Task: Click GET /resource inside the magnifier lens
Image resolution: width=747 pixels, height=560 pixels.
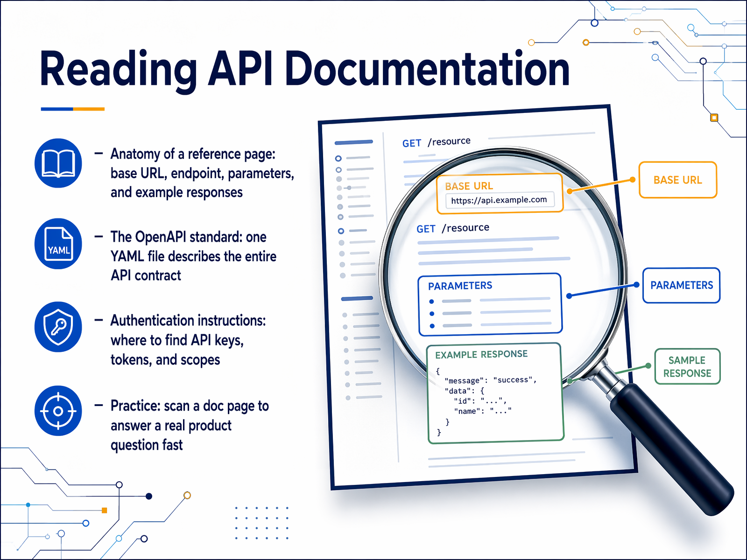Action: coord(453,228)
